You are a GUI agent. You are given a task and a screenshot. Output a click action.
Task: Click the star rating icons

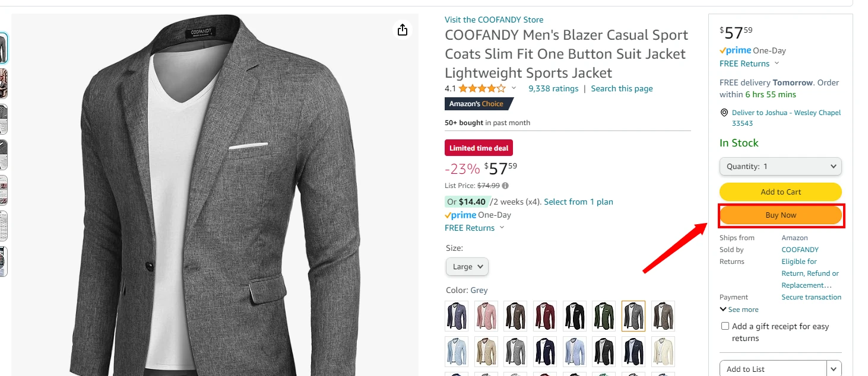click(482, 89)
